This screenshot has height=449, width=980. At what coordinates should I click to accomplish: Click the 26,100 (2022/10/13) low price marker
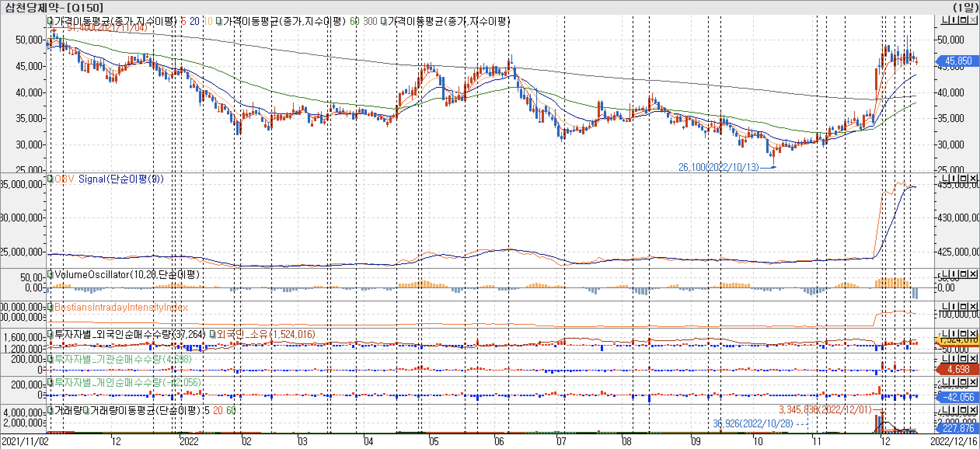pos(718,167)
